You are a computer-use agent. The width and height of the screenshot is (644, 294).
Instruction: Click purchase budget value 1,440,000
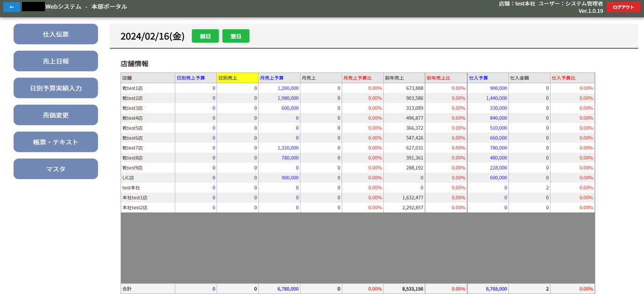coord(496,98)
